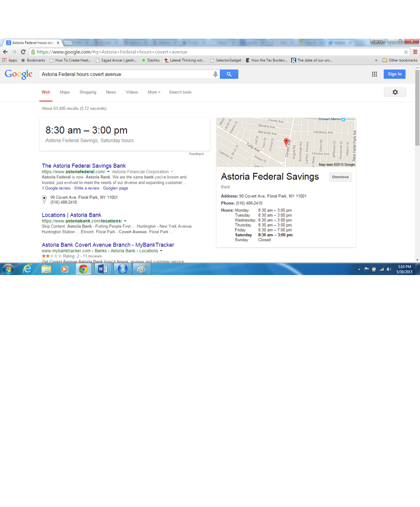Click the volume speaker tray icon

pyautogui.click(x=388, y=269)
